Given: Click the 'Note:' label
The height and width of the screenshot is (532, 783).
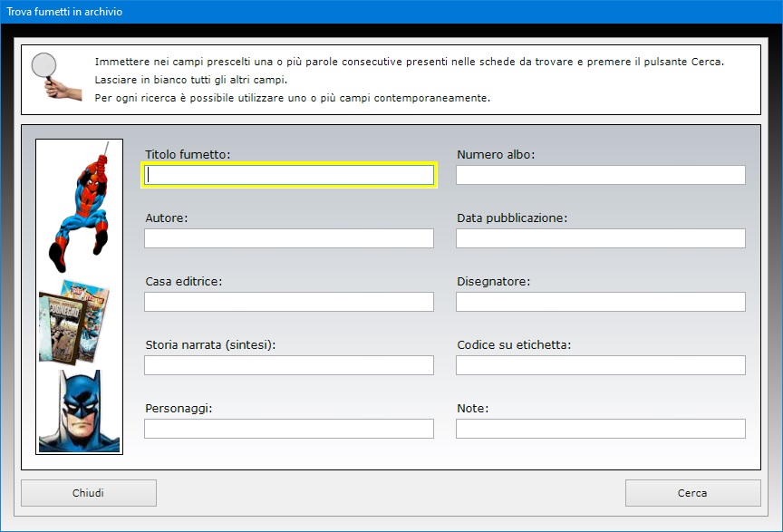Looking at the screenshot, I should 473,409.
